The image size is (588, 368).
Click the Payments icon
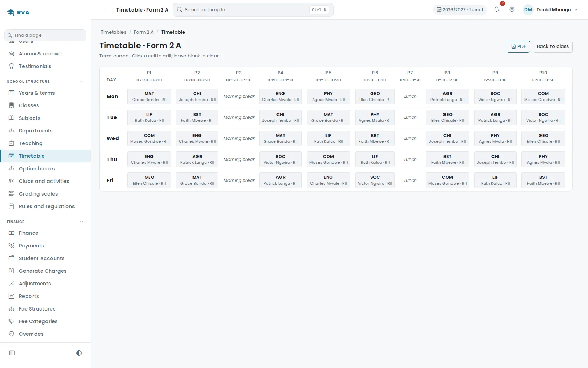click(x=12, y=246)
